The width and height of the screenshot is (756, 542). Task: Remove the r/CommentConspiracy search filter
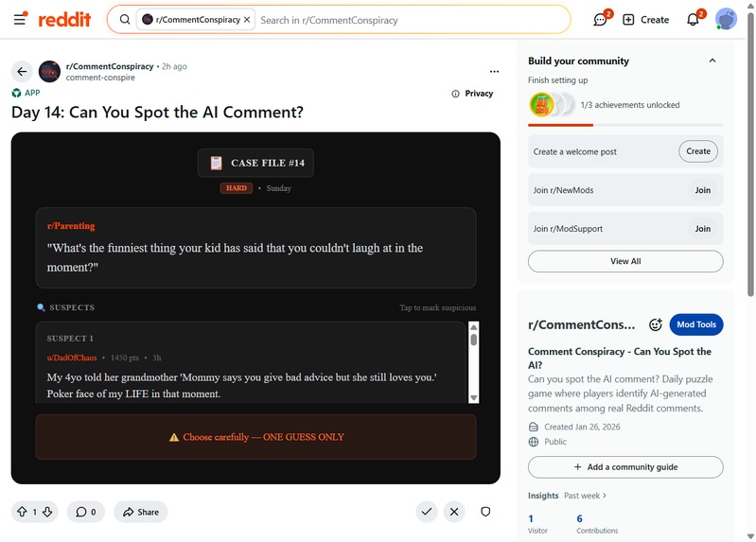point(247,20)
